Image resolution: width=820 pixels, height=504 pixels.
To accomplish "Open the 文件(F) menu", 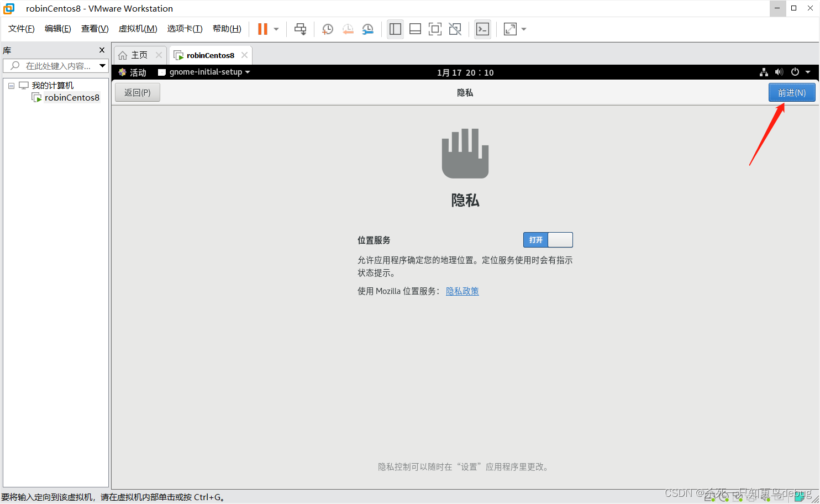I will coord(22,29).
